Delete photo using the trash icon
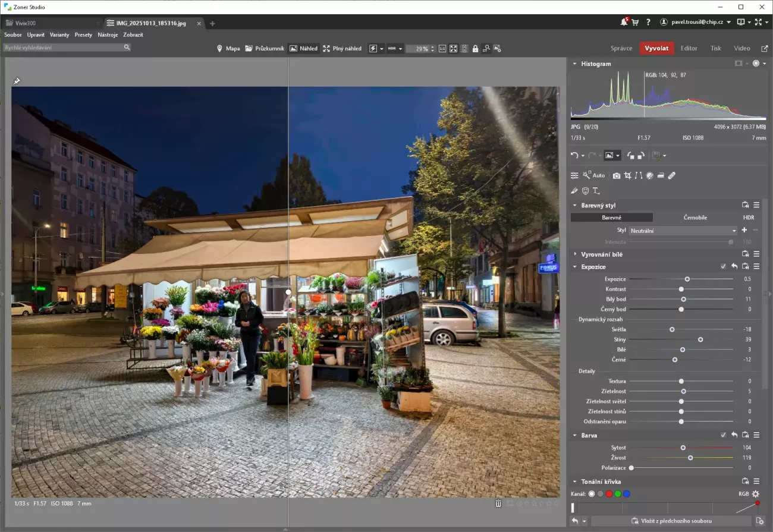773x532 pixels. click(498, 503)
